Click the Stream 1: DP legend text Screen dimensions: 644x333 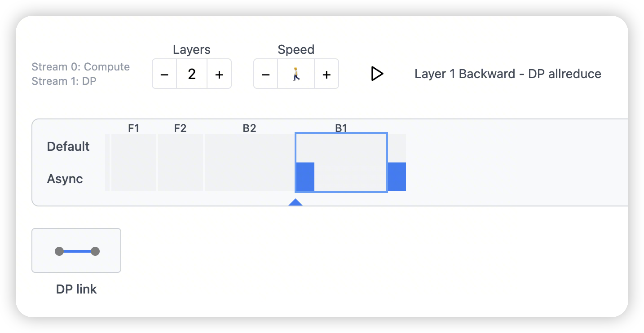coord(64,81)
